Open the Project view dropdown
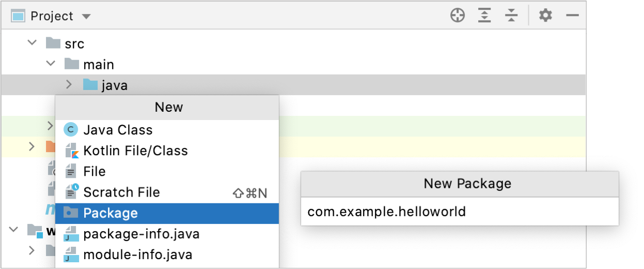 tap(86, 17)
